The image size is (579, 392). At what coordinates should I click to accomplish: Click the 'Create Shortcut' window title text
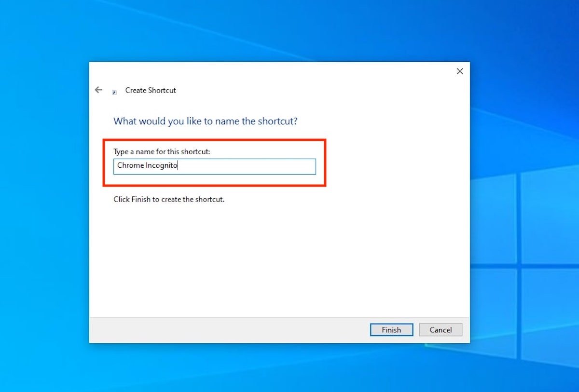pyautogui.click(x=151, y=90)
